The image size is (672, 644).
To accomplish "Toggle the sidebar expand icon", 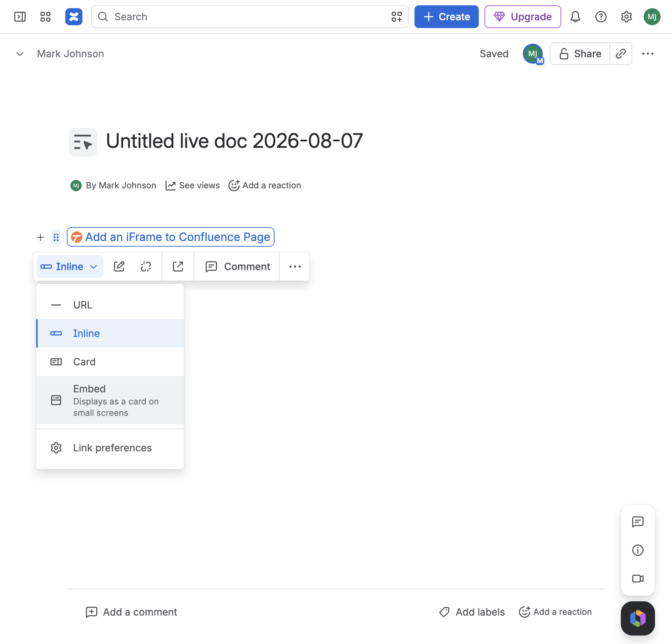I will click(20, 17).
